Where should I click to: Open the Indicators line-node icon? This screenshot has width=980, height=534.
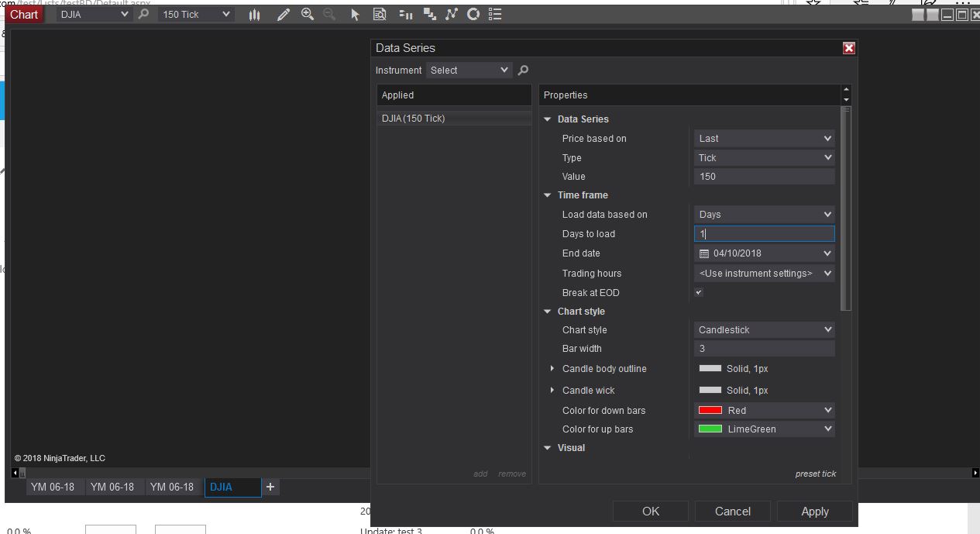click(x=452, y=14)
